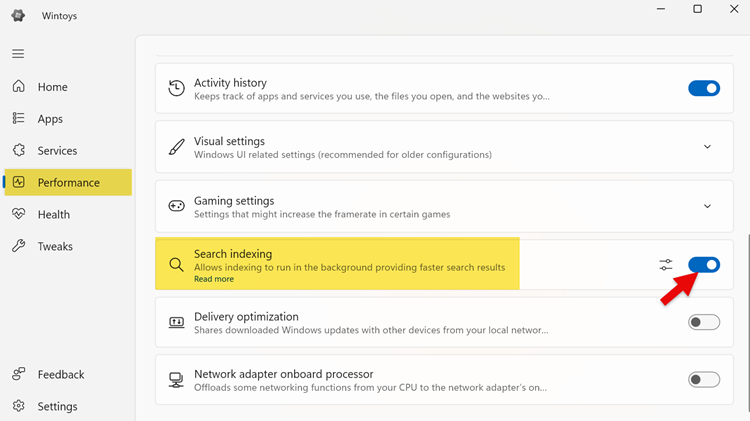The image size is (750, 421).
Task: Click the Network adapter onboard processor icon
Action: [176, 380]
